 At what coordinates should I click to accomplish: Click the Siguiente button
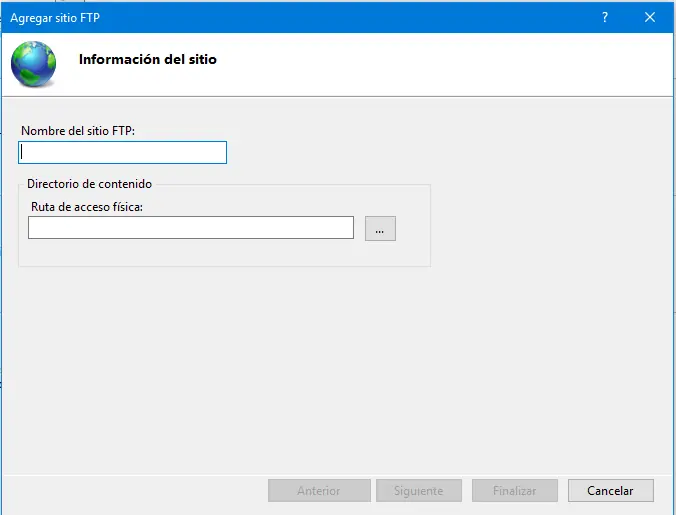point(419,490)
